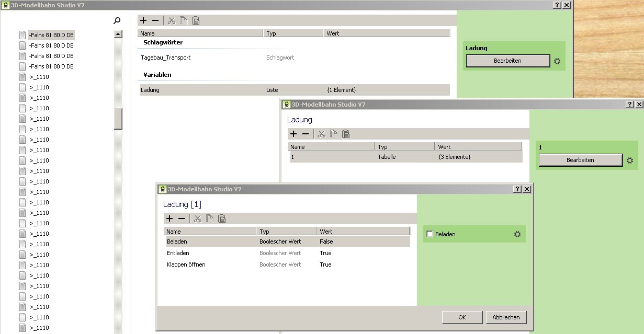Image resolution: width=644 pixels, height=334 pixels.
Task: Click the Name column header in Ladung window
Action: coord(331,147)
